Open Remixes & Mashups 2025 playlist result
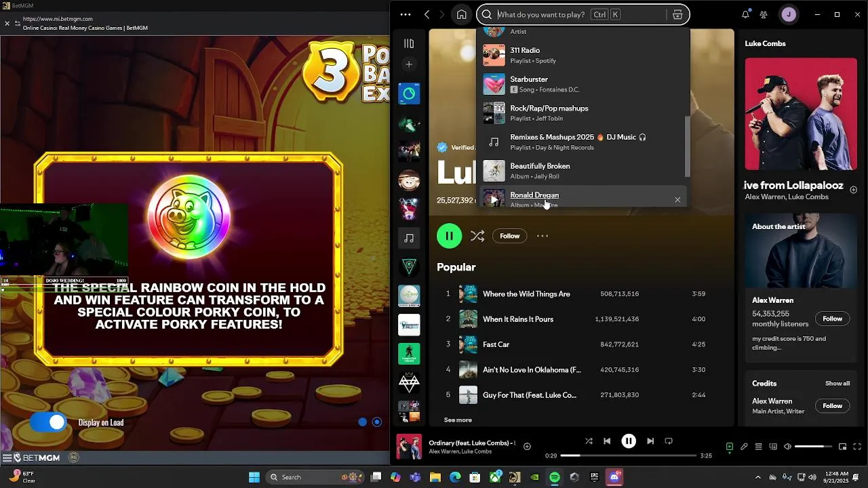868x488 pixels. [583, 142]
